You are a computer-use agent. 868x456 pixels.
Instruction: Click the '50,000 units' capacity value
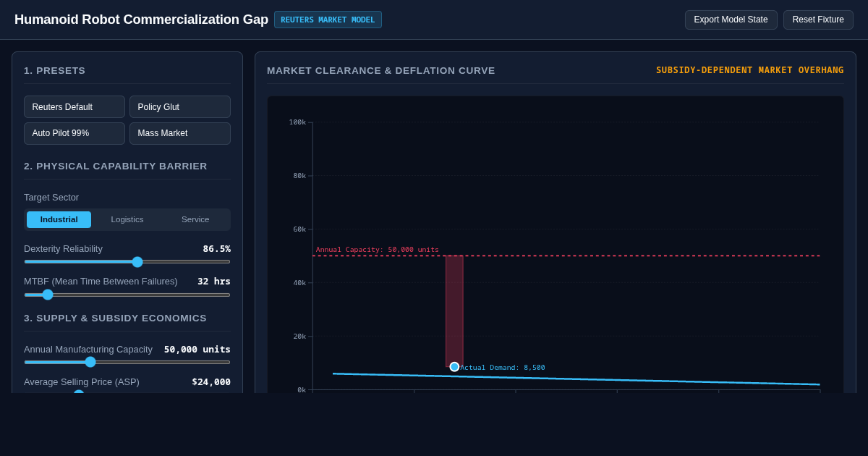(x=197, y=349)
